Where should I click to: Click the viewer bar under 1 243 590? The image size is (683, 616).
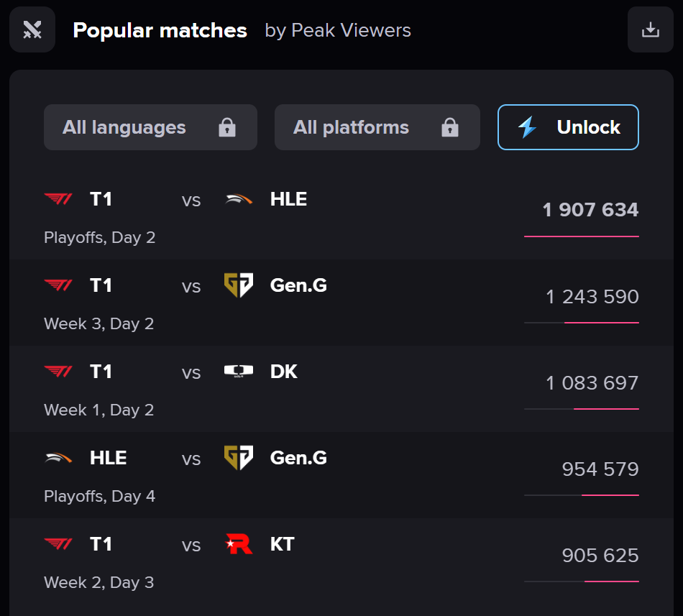pos(582,323)
